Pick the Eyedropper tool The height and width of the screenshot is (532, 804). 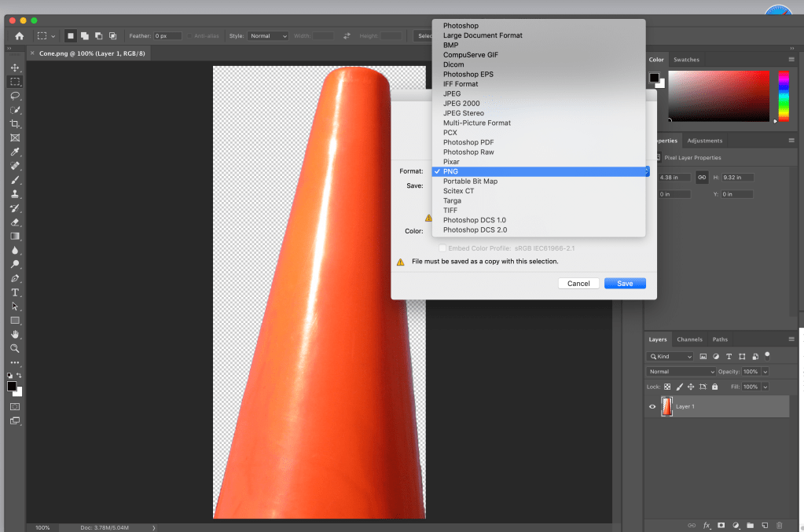[15, 152]
